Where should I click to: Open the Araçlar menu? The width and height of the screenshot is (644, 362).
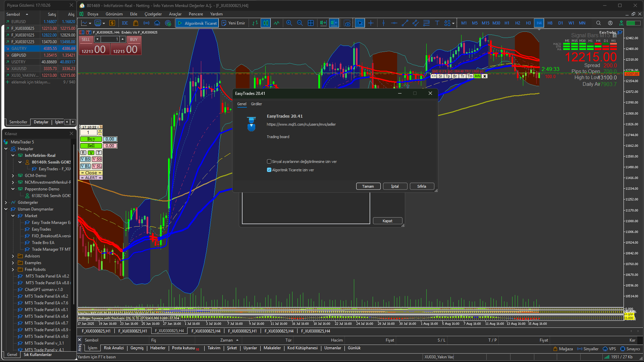click(175, 14)
